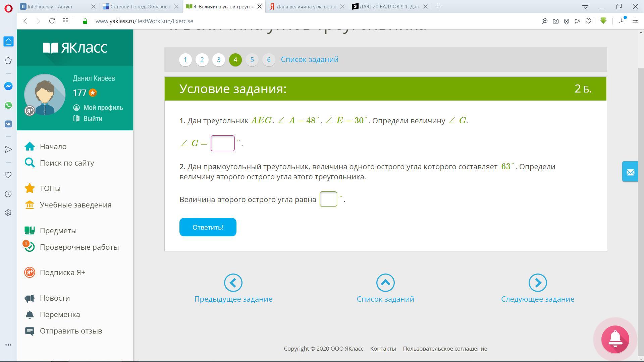
Task: Add page to bookmarks with heart icon
Action: (x=588, y=21)
